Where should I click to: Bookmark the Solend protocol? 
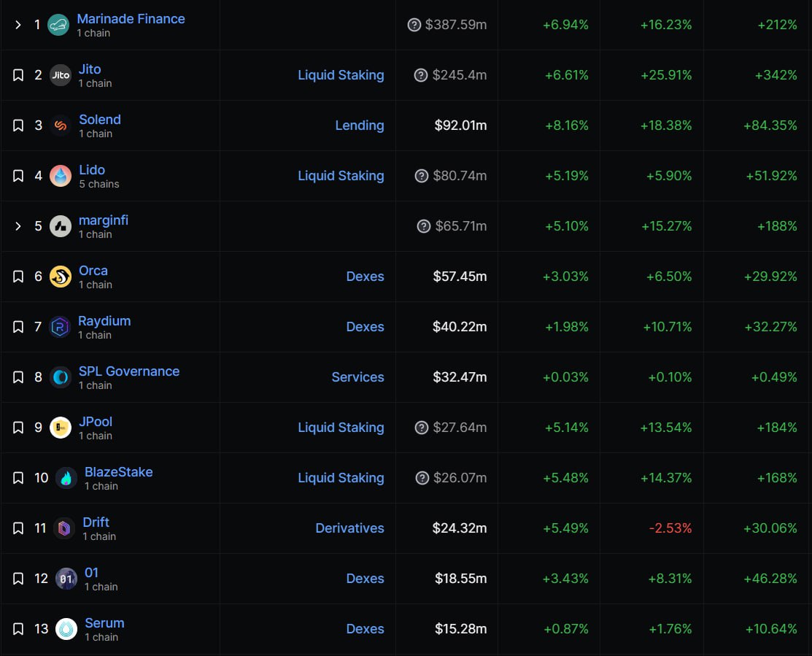(x=18, y=126)
